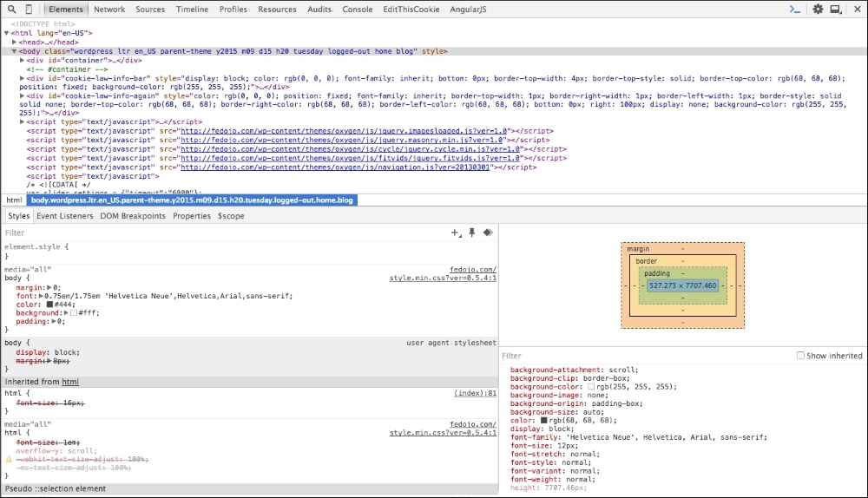Open (index):81 source link
The height and width of the screenshot is (498, 868).
(x=475, y=393)
